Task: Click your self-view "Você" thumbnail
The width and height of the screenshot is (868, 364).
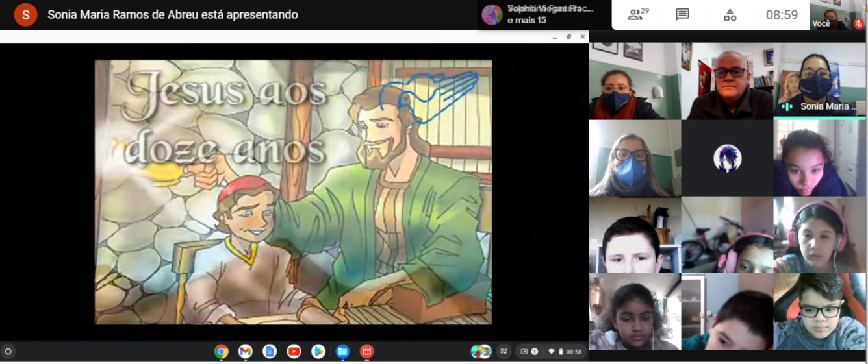Action: pos(837,15)
